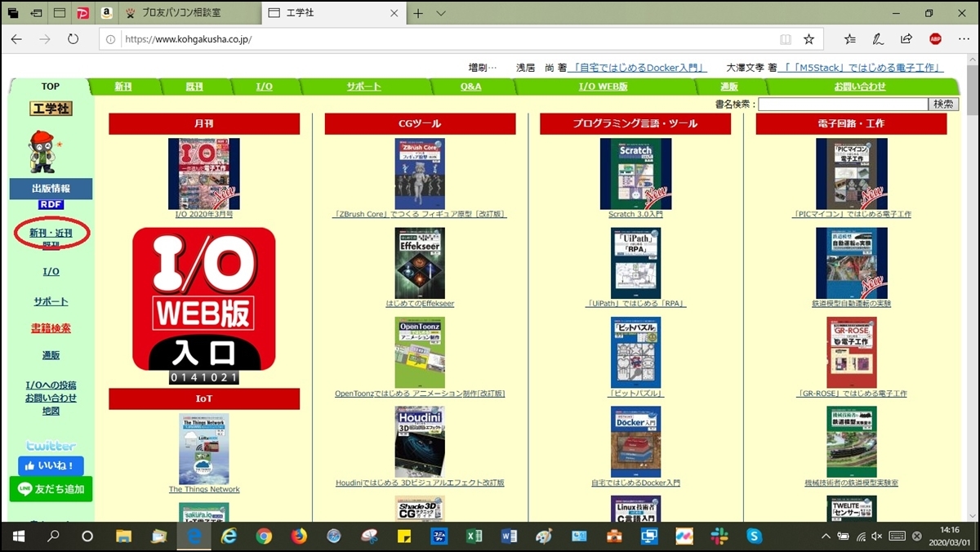Image resolution: width=980 pixels, height=552 pixels.
Task: Open the ABP Adblock extension icon
Action: click(x=935, y=39)
